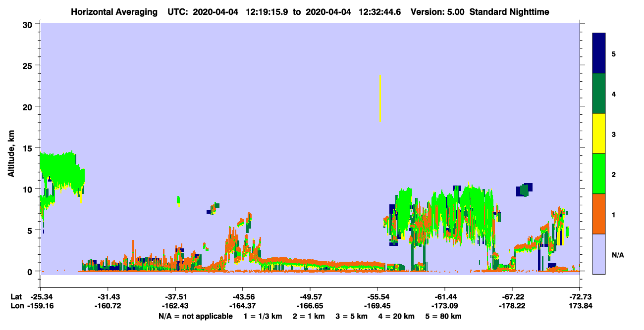The height and width of the screenshot is (330, 644).
Task: Click longitude value -159.16
Action: point(40,306)
